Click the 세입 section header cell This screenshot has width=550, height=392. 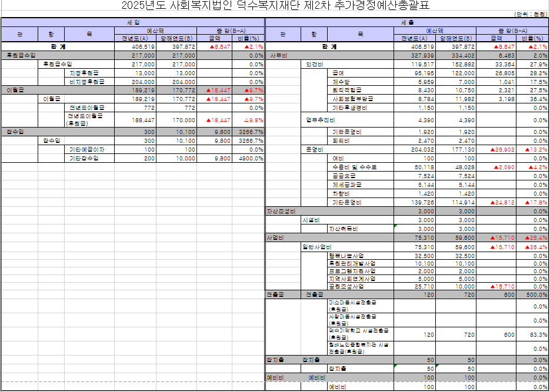coord(132,22)
